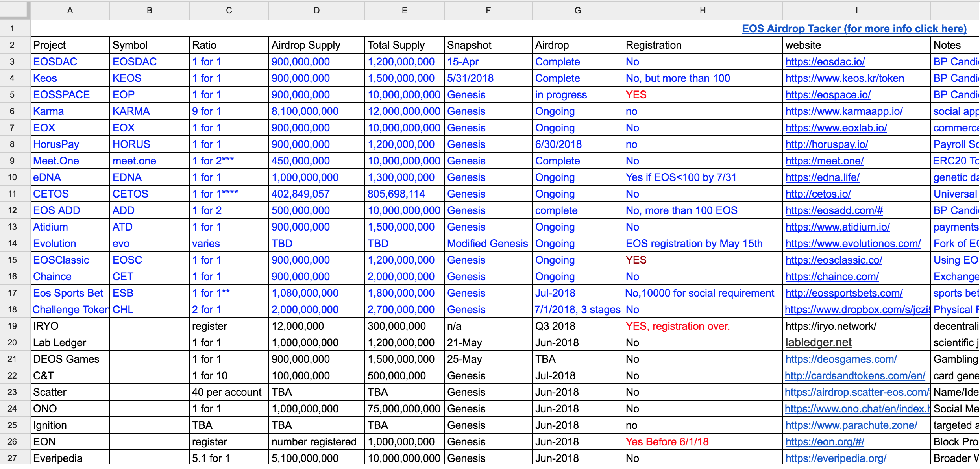The image size is (980, 469).
Task: Open the https://www.eoxlab.io/ link
Action: coord(836,128)
